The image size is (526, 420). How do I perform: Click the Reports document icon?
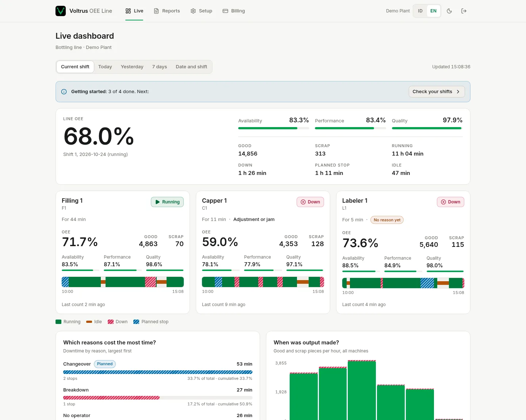coord(156,11)
